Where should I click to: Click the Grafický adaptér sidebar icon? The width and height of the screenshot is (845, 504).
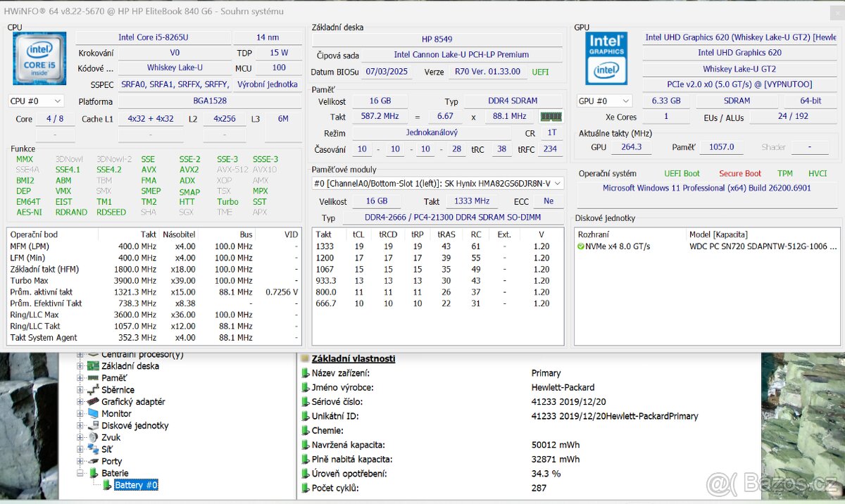click(x=92, y=401)
